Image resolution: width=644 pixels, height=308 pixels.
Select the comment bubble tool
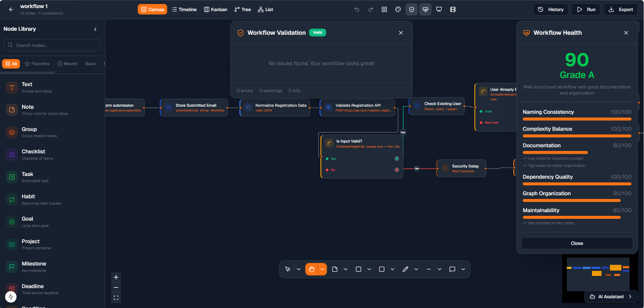(452, 269)
